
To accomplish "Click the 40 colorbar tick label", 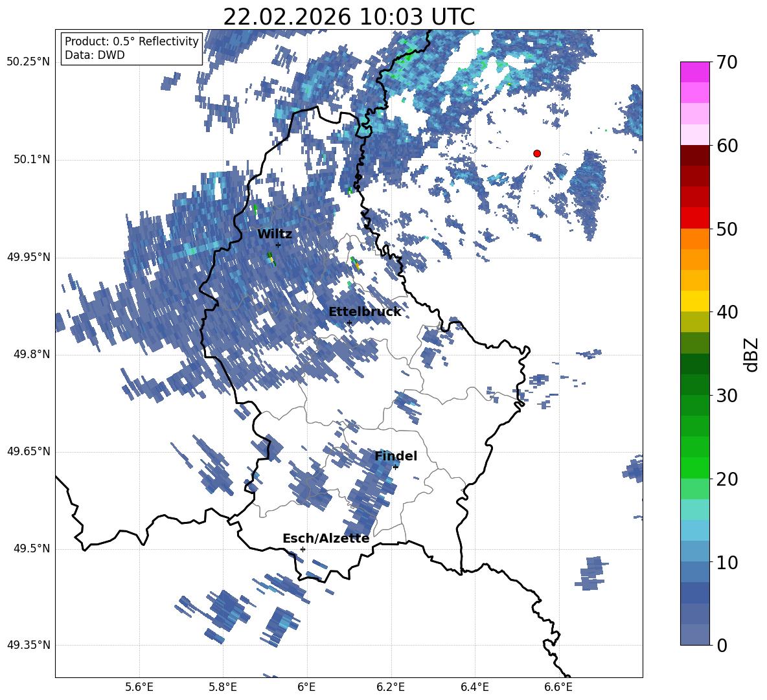I will tap(727, 312).
